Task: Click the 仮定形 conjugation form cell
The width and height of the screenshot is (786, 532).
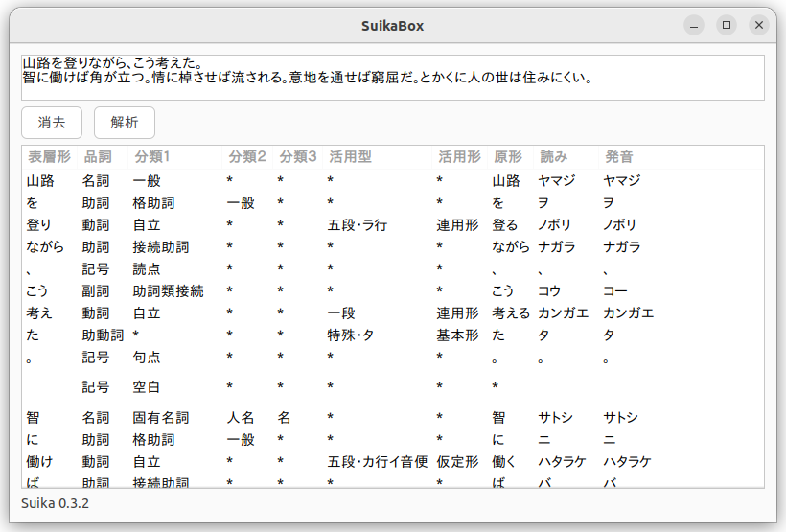Action: 457,462
